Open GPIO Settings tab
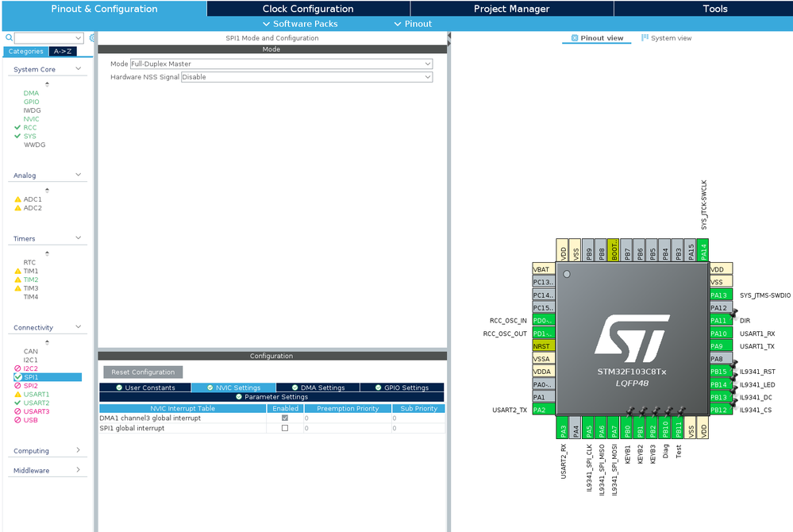The width and height of the screenshot is (793, 532). [x=402, y=387]
